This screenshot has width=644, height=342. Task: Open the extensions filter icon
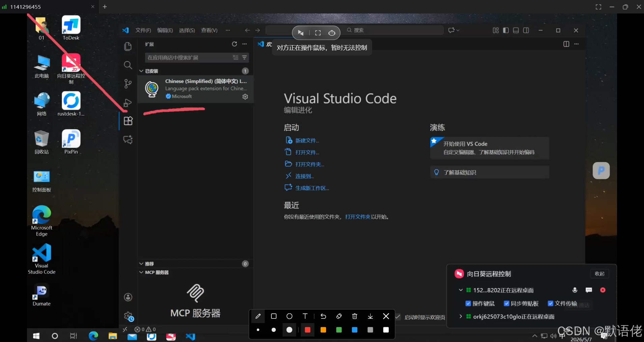[x=244, y=58]
